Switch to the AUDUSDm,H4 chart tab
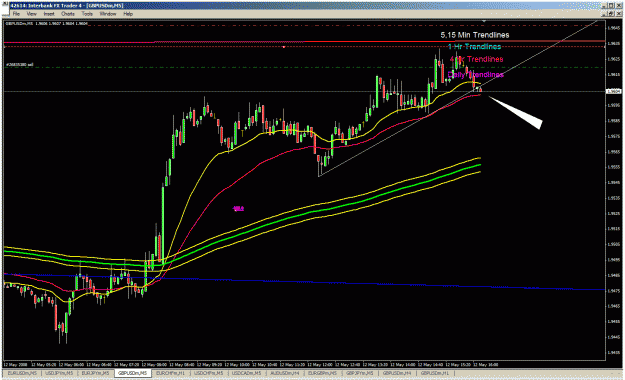The width and height of the screenshot is (625, 380). coord(285,373)
